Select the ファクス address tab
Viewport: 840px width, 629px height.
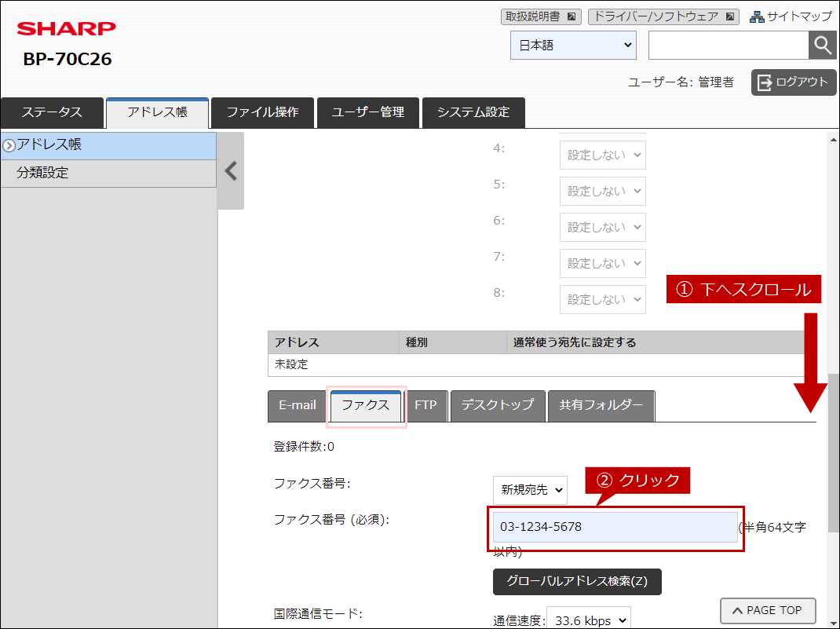[x=366, y=405]
